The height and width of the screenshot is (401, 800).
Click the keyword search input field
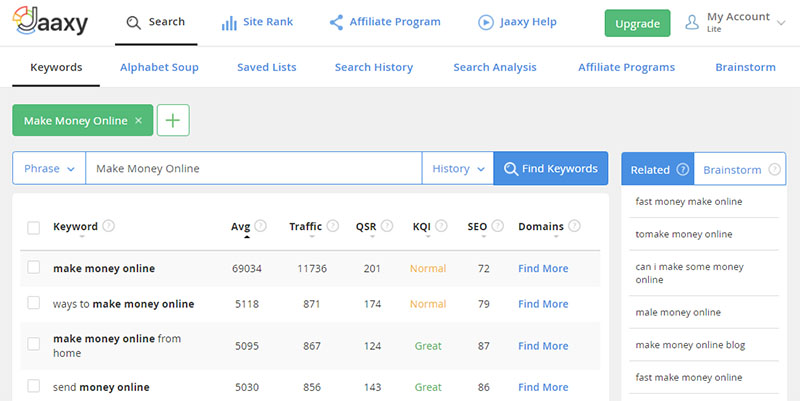point(254,168)
